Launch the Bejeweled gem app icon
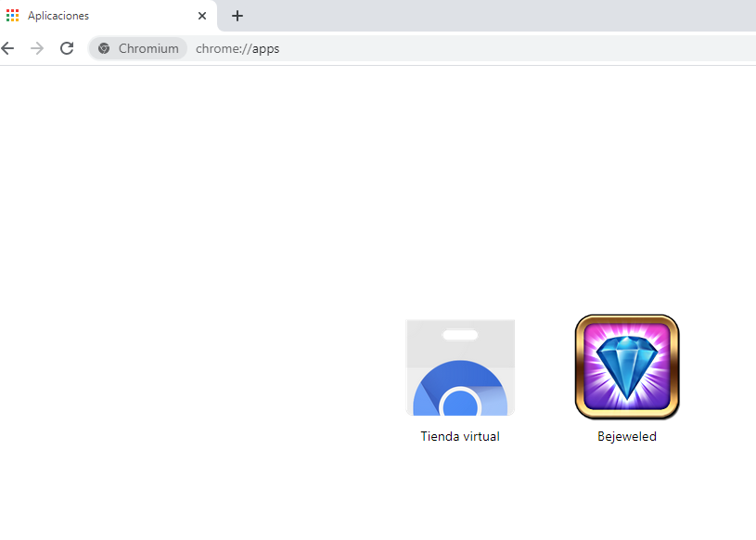Viewport: 756px width, 540px height. 627,366
